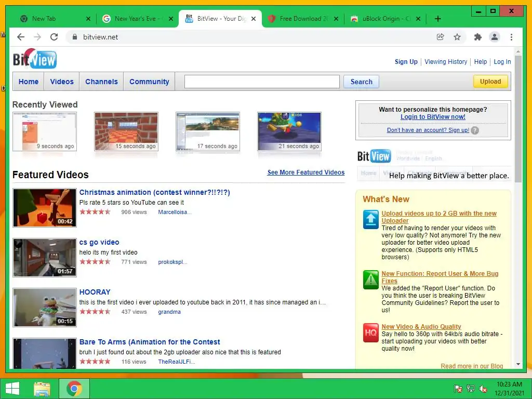This screenshot has height=399, width=532.
Task: Switch to Free Download tab
Action: [303, 19]
